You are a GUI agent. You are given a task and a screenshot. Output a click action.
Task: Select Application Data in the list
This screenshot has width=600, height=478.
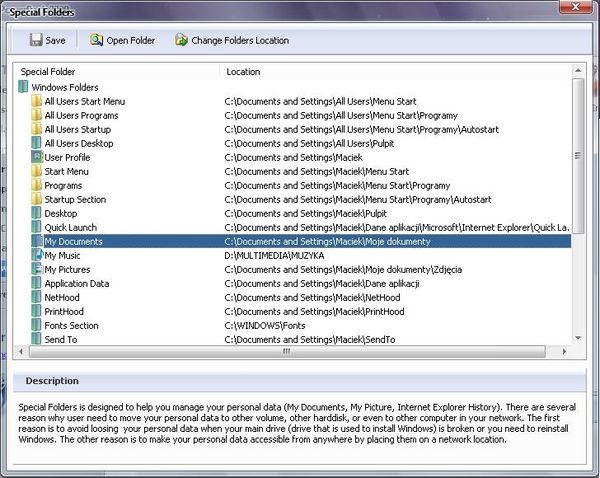76,283
